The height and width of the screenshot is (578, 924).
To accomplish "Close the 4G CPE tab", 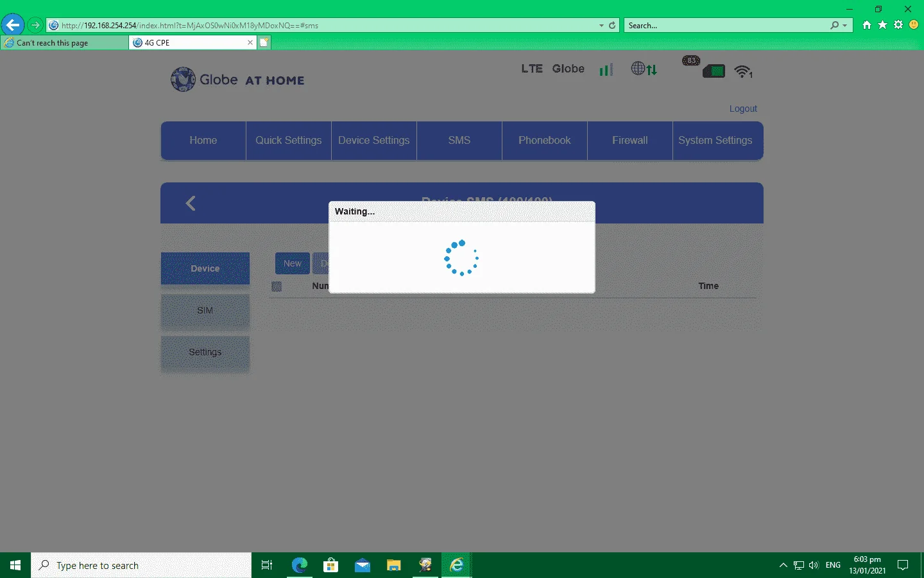I will click(250, 42).
